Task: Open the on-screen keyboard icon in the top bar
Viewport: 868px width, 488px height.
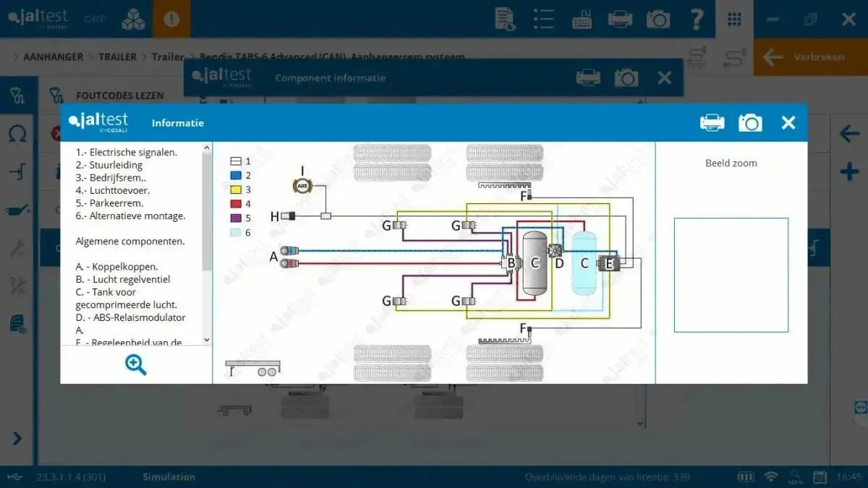Action: pyautogui.click(x=582, y=19)
